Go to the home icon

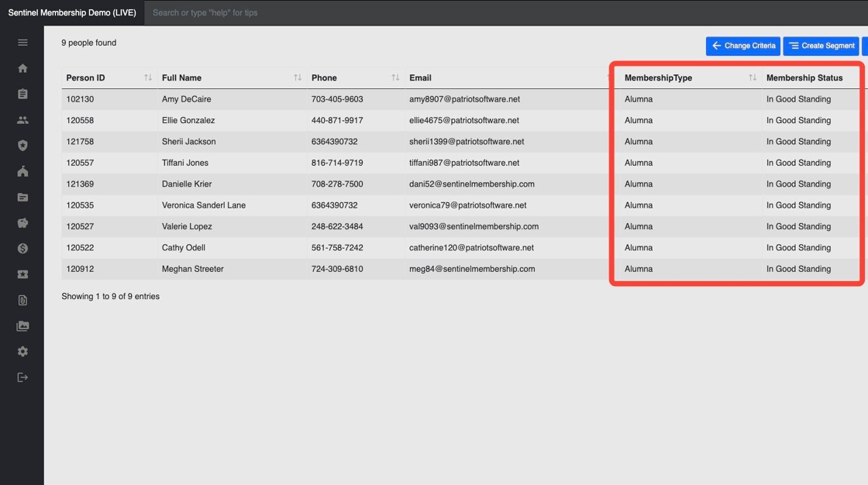22,68
